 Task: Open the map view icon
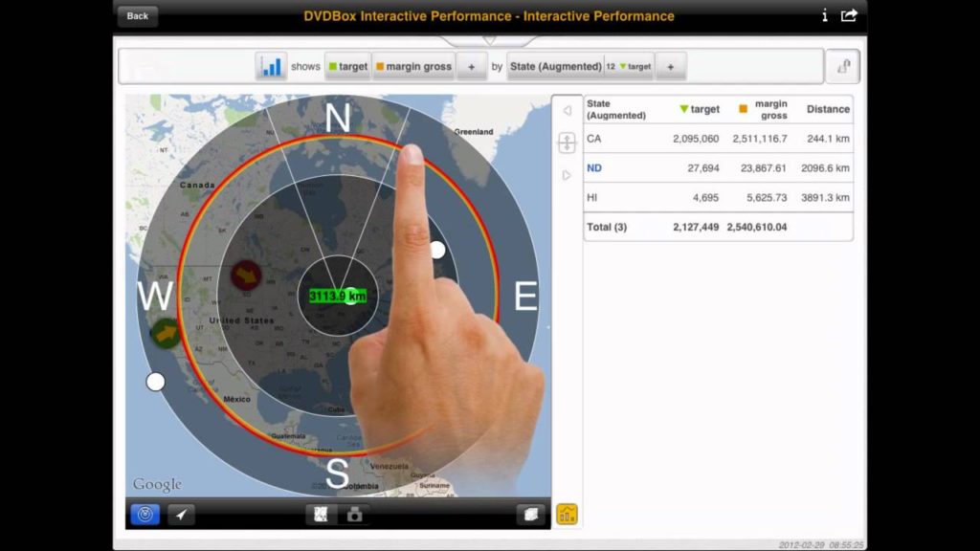tap(322, 515)
